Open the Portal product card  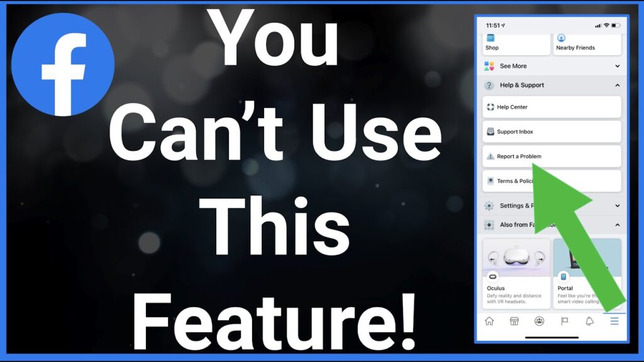(587, 273)
